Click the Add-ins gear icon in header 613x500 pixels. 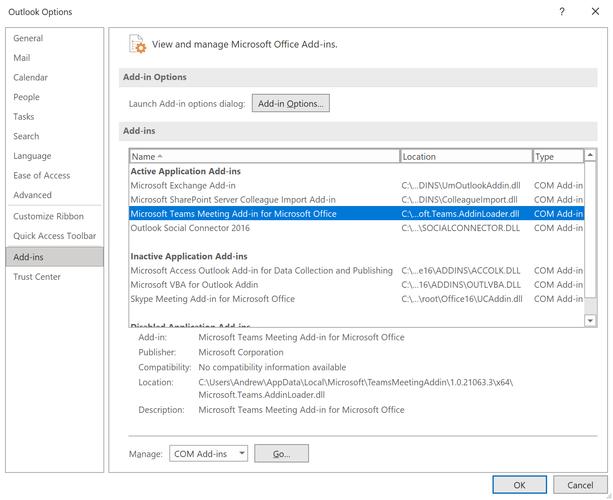pos(137,44)
